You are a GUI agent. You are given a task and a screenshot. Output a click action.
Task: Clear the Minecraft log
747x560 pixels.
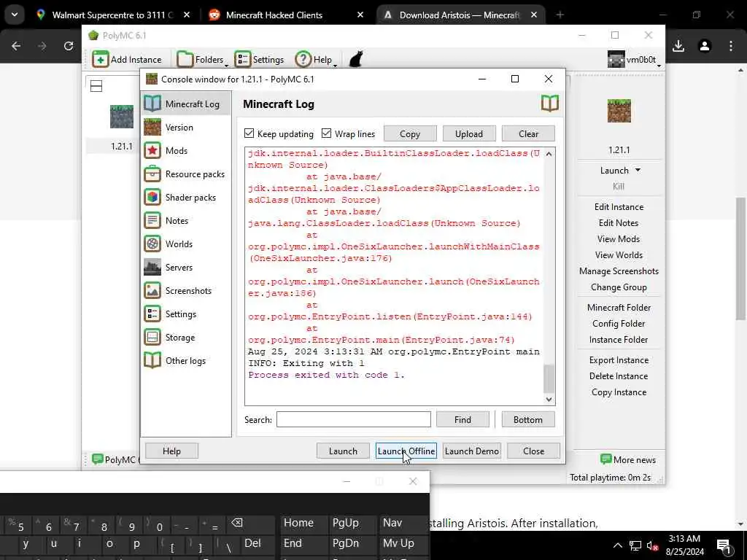528,134
